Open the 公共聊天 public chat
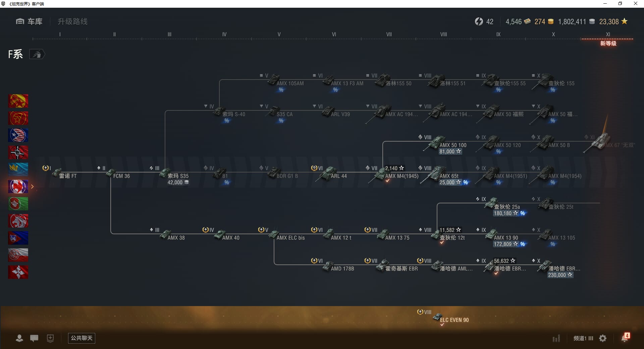Screen dimensions: 644x349 click(82, 338)
